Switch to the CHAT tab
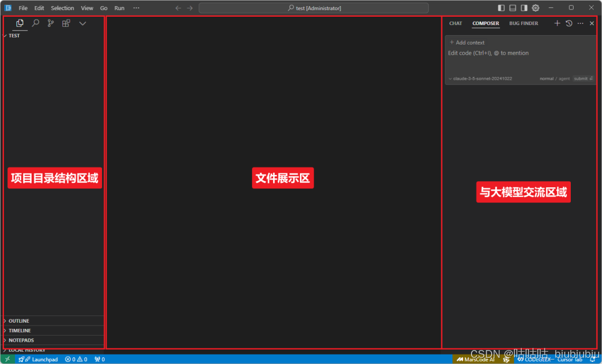This screenshot has height=364, width=602. [x=456, y=23]
